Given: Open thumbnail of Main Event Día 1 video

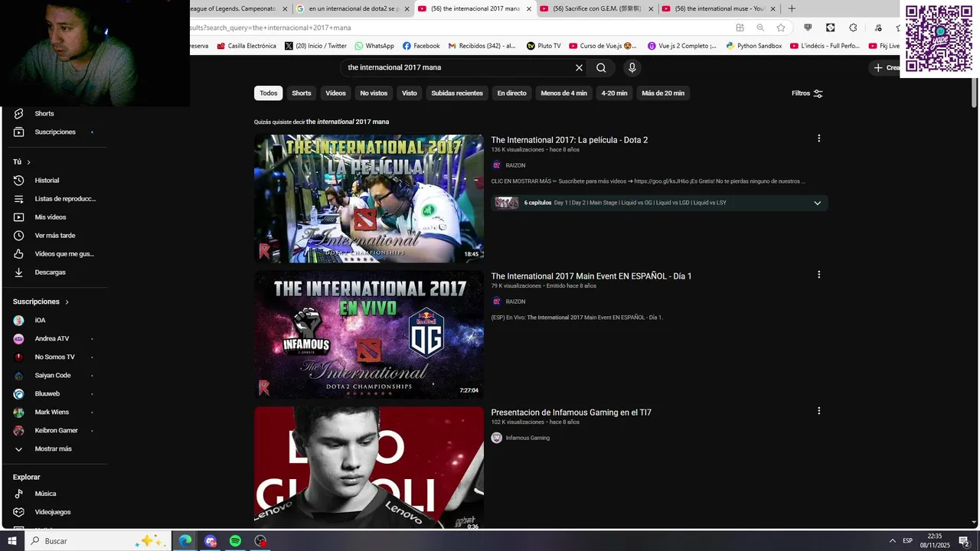Looking at the screenshot, I should 369,334.
